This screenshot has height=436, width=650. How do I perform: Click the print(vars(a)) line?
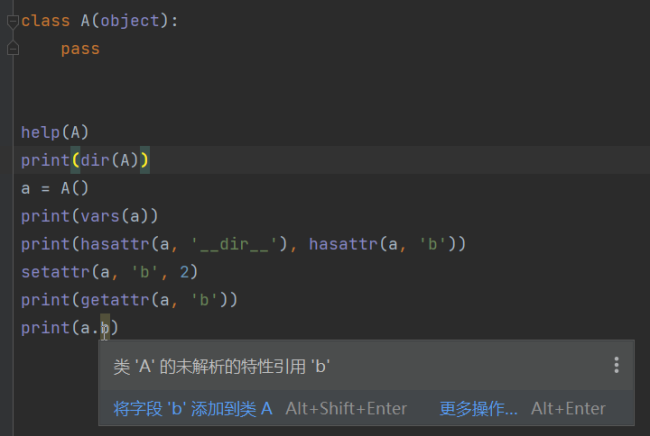[89, 216]
